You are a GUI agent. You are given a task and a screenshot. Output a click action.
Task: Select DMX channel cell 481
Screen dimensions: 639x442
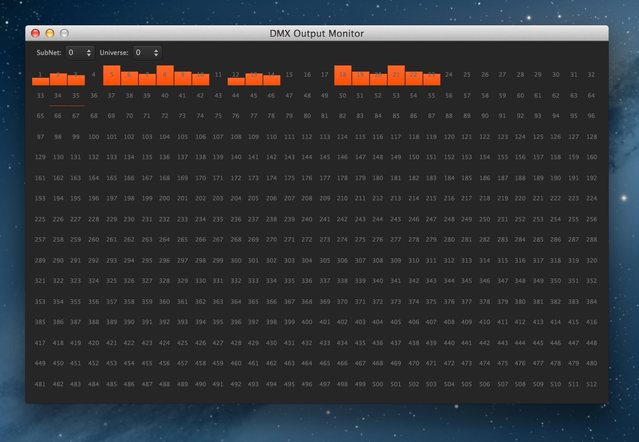click(40, 384)
